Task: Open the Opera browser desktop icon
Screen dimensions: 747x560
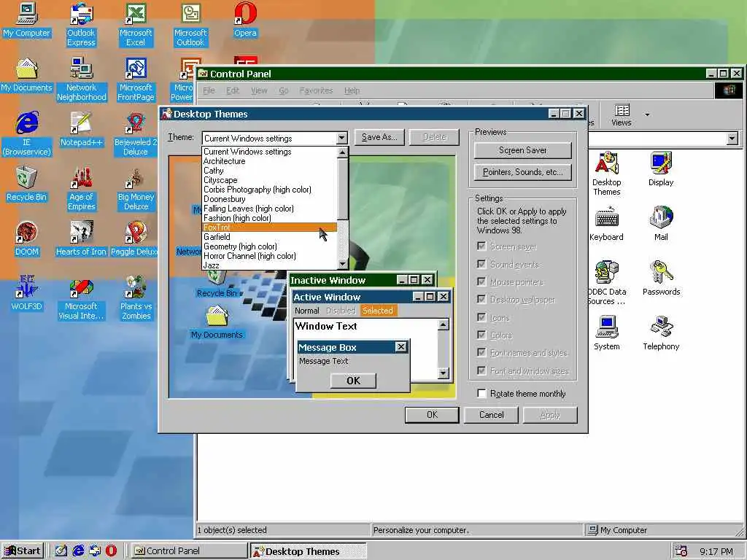Action: pyautogui.click(x=245, y=20)
